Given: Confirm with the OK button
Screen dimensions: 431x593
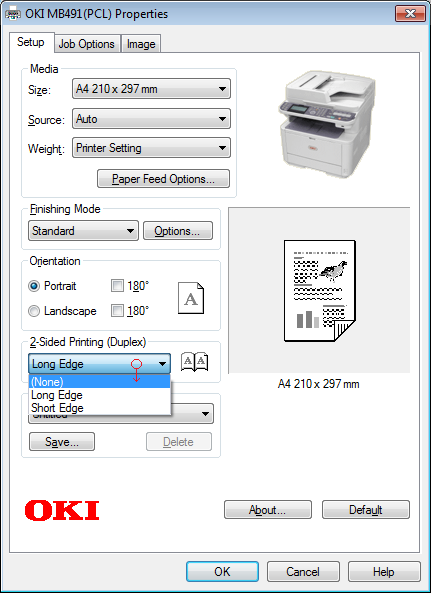Looking at the screenshot, I should (x=222, y=571).
